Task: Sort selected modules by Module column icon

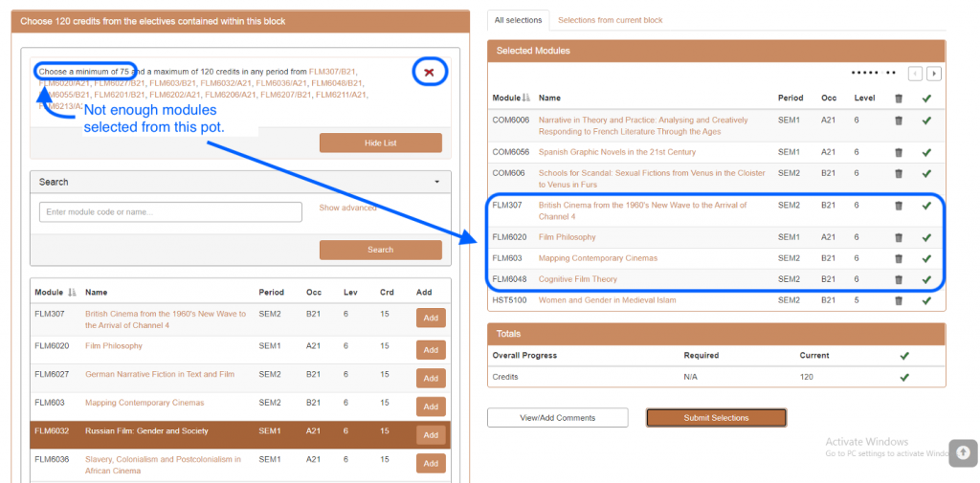Action: 526,99
